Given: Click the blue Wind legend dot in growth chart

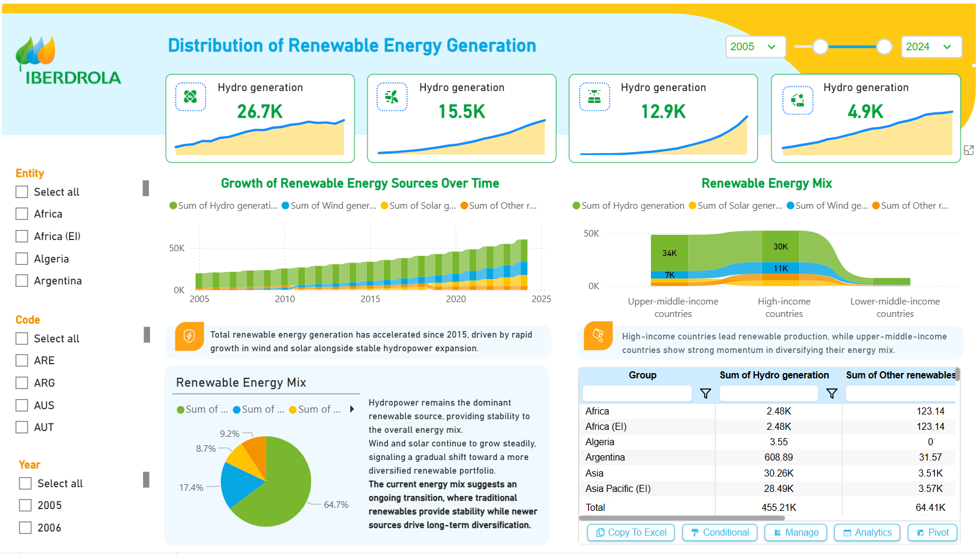Looking at the screenshot, I should (x=286, y=206).
